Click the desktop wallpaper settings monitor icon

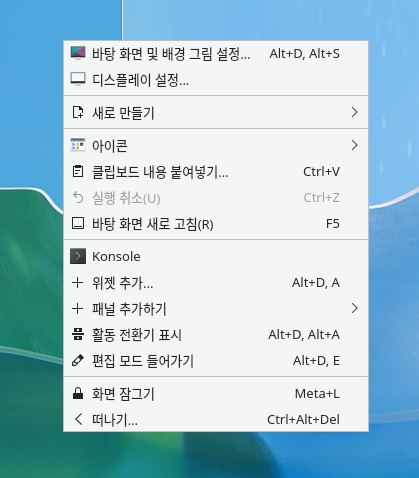pos(78,53)
